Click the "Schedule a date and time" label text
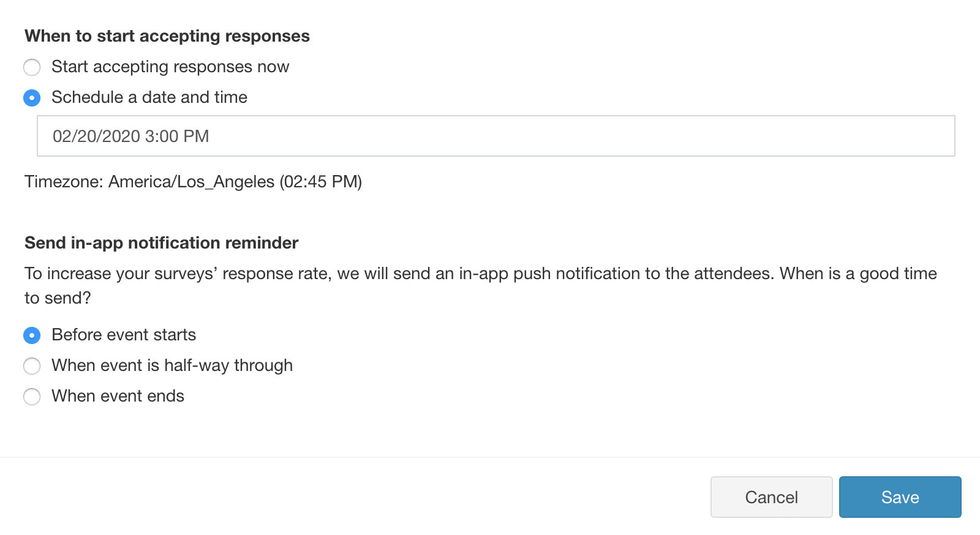Viewport: 980px width, 535px height. tap(149, 97)
